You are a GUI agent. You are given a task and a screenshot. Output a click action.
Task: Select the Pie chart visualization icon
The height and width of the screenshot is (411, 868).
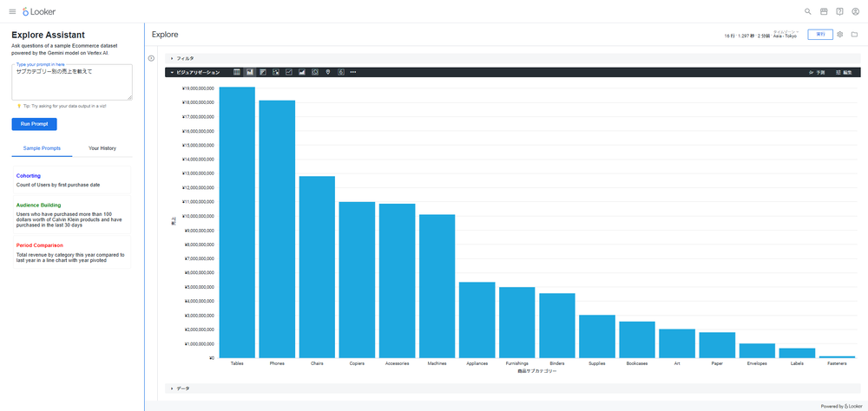coord(315,73)
